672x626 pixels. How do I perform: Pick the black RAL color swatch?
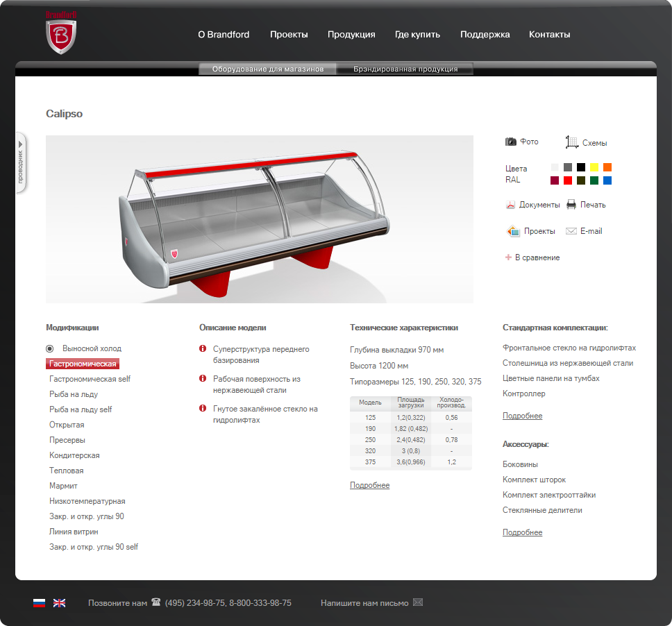581,167
